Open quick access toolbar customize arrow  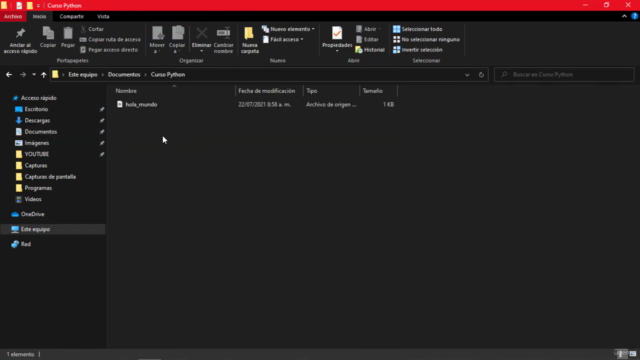[x=38, y=6]
